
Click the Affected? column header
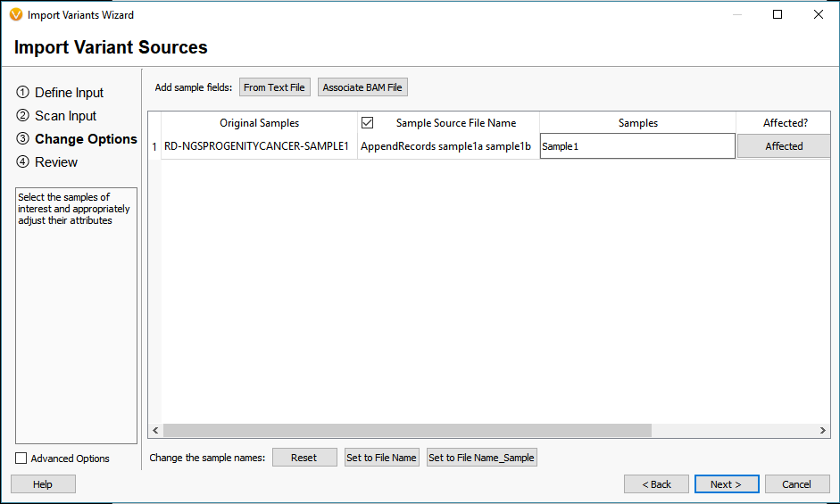784,122
